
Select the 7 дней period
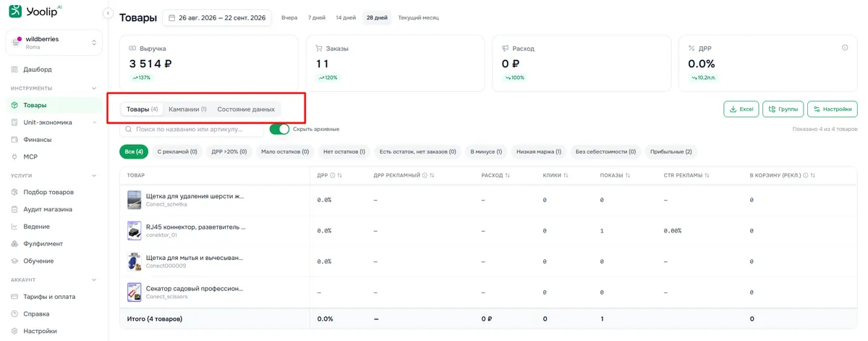pos(316,17)
